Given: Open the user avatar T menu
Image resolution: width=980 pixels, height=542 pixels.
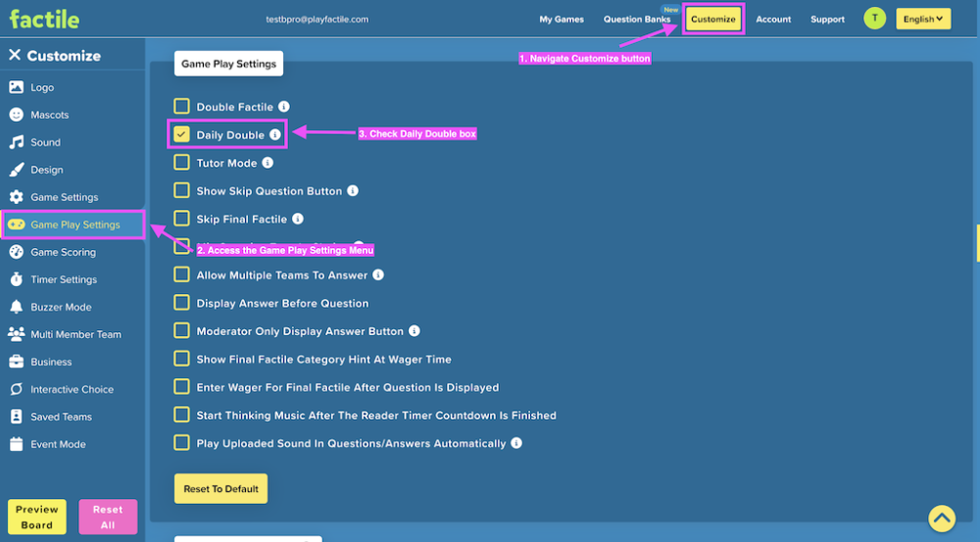Looking at the screenshot, I should pos(874,18).
